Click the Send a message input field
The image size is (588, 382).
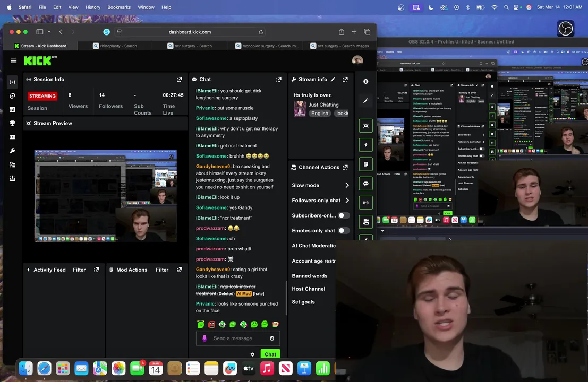(x=238, y=338)
